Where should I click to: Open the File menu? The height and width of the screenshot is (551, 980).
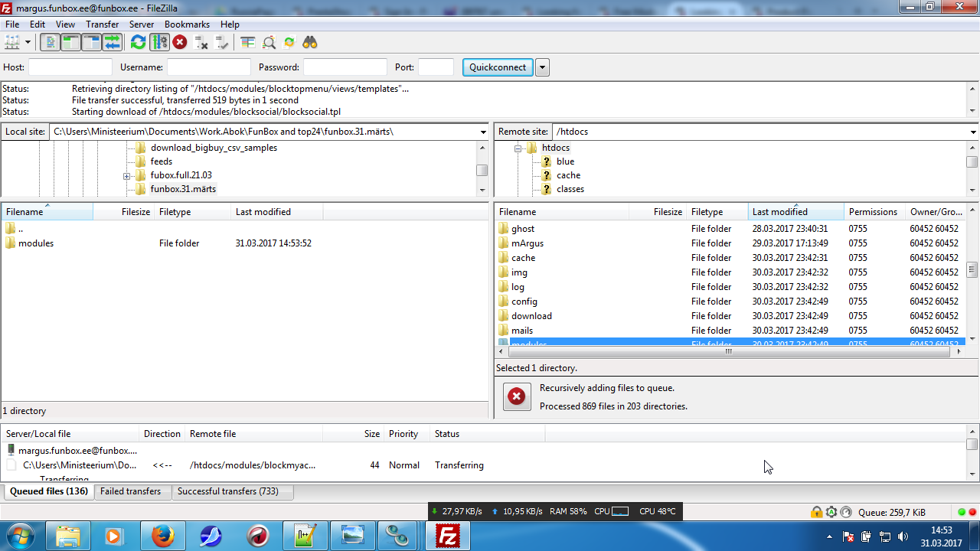click(12, 24)
